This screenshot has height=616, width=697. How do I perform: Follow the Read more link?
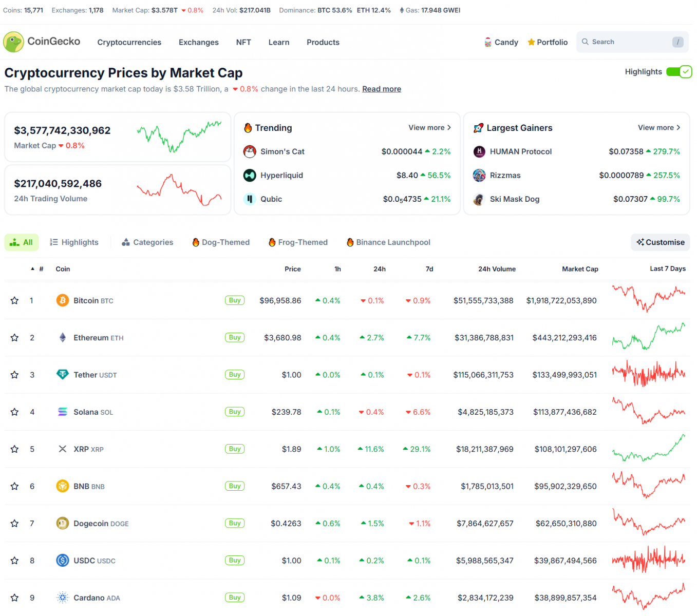(x=382, y=89)
